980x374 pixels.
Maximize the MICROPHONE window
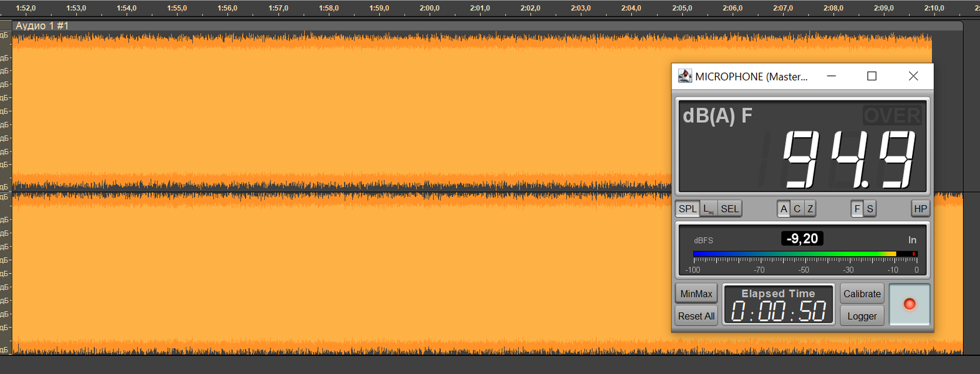872,76
